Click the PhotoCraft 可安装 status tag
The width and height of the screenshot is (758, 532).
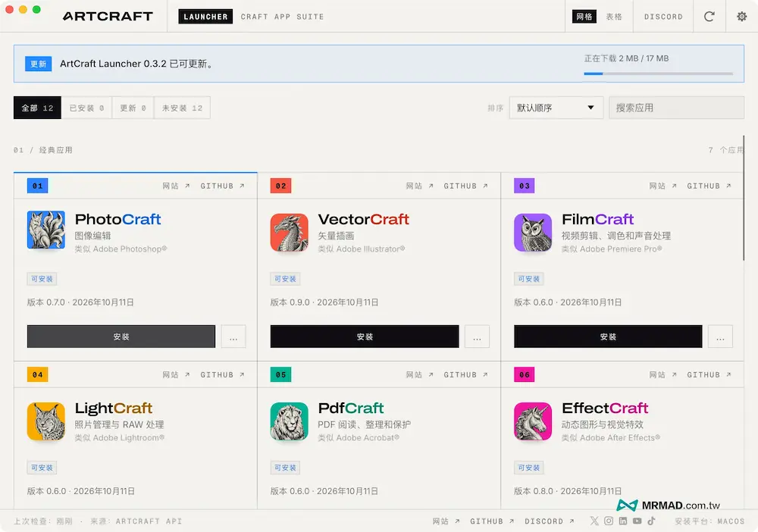[x=42, y=279]
